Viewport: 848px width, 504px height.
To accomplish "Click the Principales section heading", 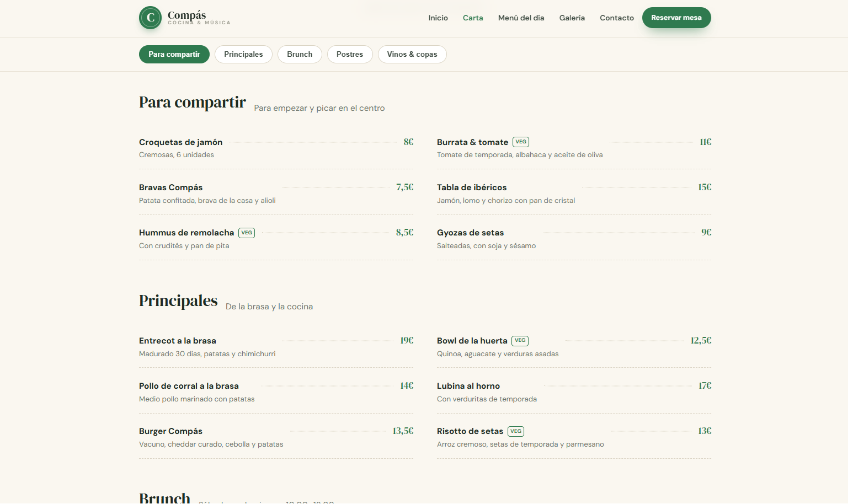I will [178, 301].
